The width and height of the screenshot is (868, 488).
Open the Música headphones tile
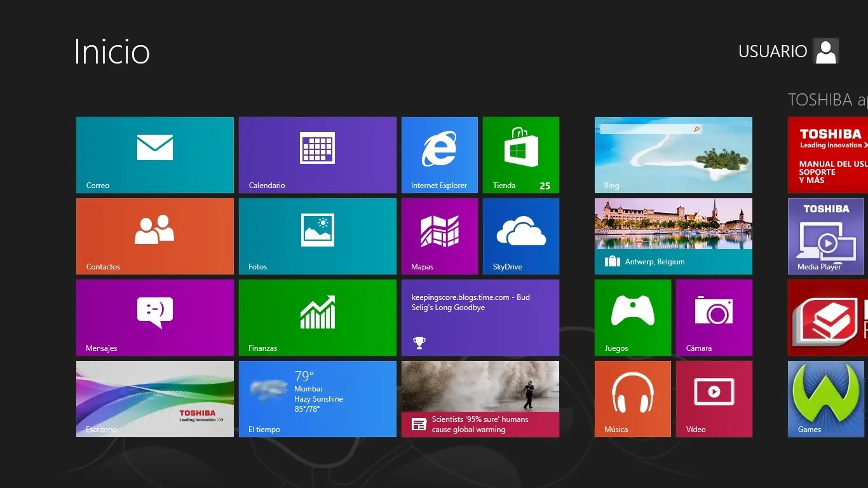click(633, 399)
